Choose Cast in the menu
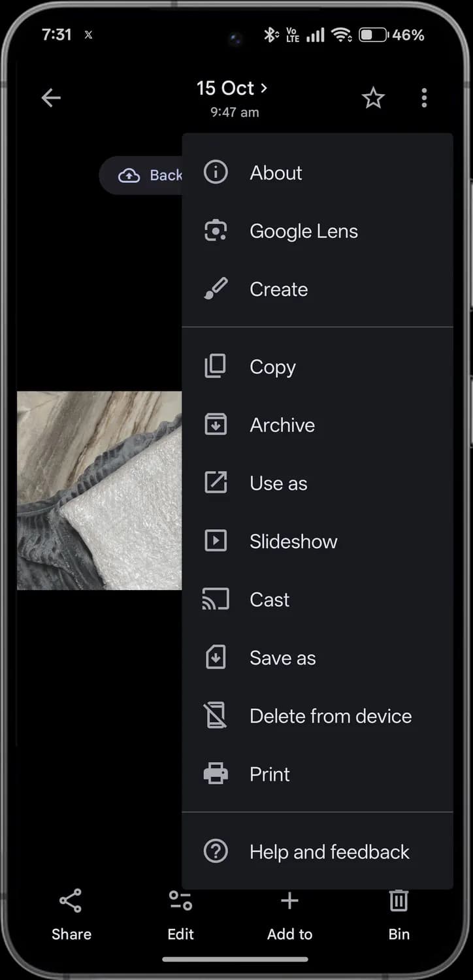Image resolution: width=473 pixels, height=980 pixels. [318, 600]
